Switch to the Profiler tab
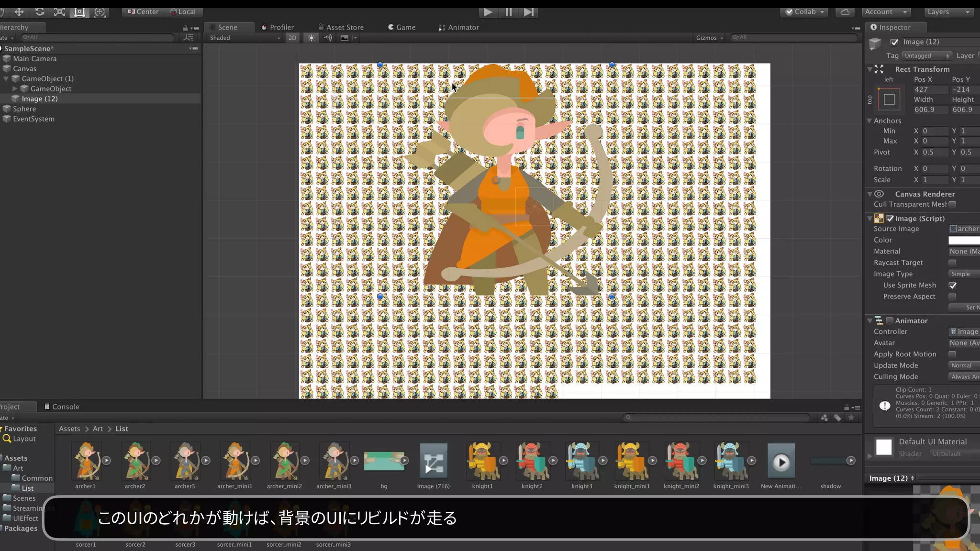Screen dimensions: 980x551 coord(278,27)
